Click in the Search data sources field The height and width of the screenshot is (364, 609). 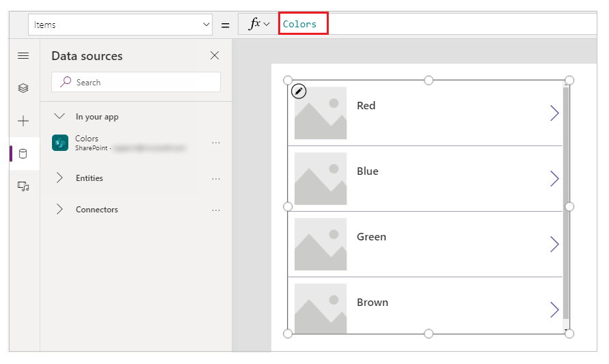[136, 82]
